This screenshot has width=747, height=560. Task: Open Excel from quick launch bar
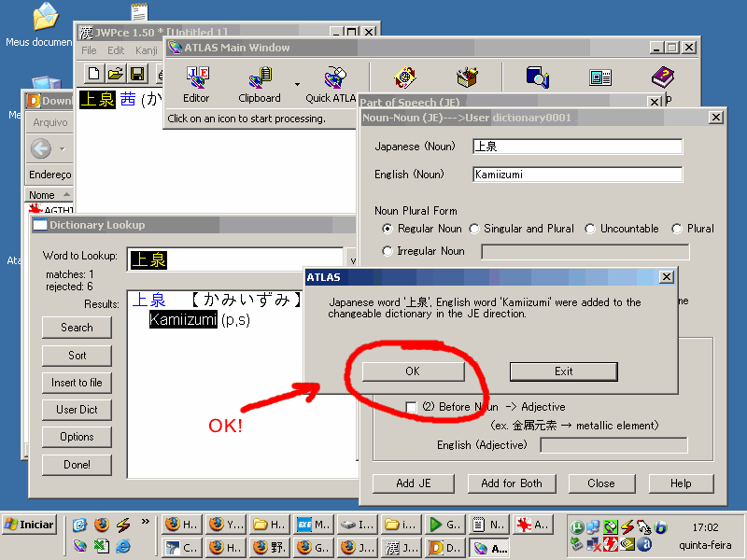[x=102, y=546]
